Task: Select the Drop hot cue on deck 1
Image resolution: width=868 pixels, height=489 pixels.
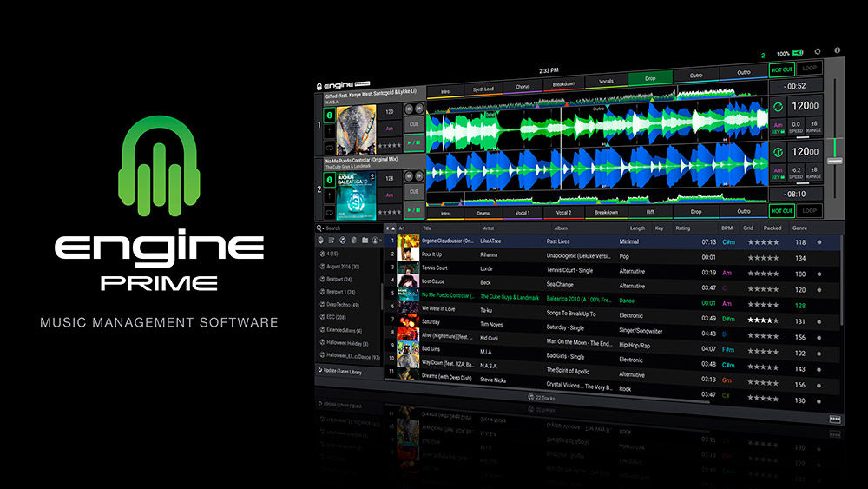Action: (x=650, y=80)
